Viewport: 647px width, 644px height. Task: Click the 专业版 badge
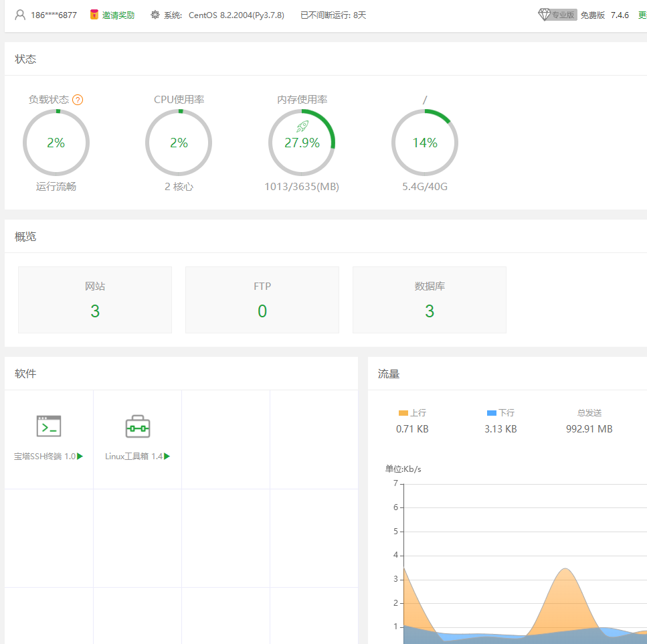point(563,15)
